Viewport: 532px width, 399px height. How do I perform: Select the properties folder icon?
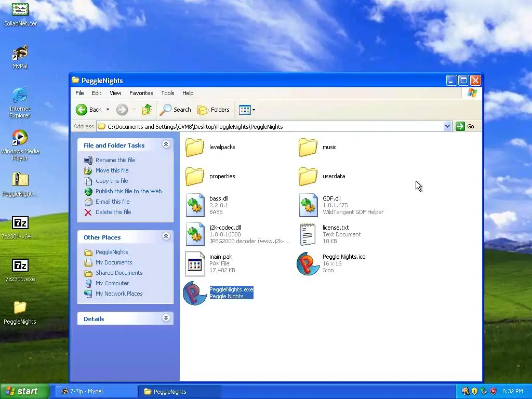(x=195, y=176)
